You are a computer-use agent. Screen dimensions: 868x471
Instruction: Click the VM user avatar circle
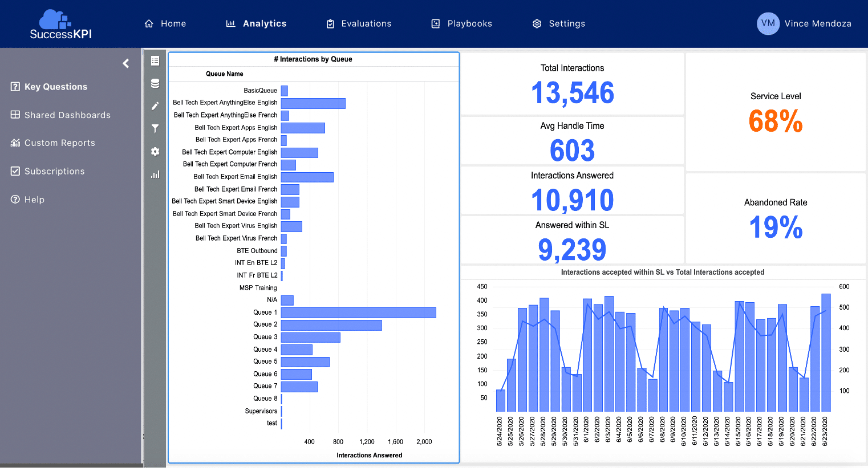[768, 23]
